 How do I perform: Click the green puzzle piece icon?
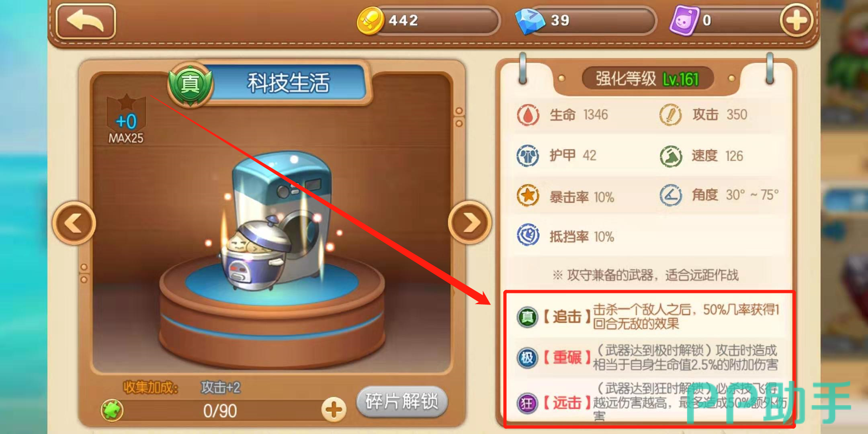coord(112,411)
